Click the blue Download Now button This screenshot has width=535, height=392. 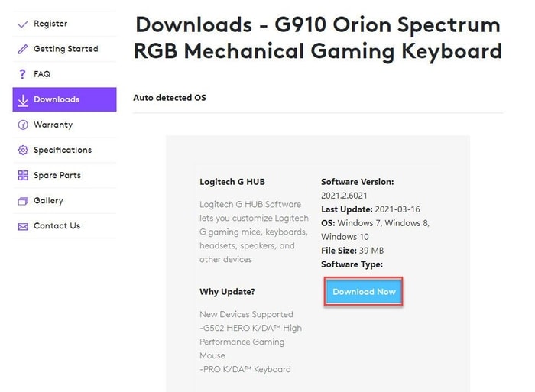(364, 292)
